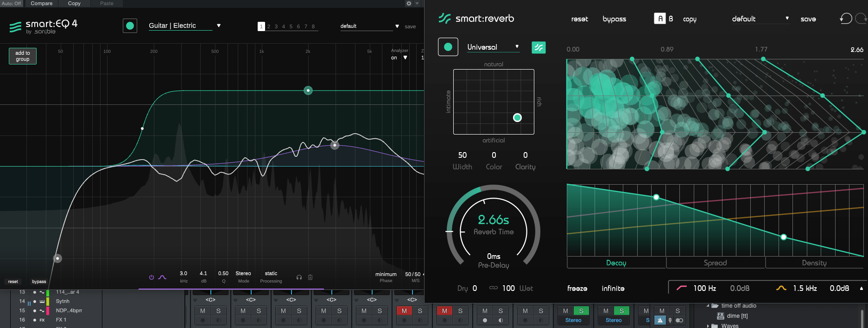Collapse the time off audio folder
Image resolution: width=868 pixels, height=328 pixels.
click(708, 306)
